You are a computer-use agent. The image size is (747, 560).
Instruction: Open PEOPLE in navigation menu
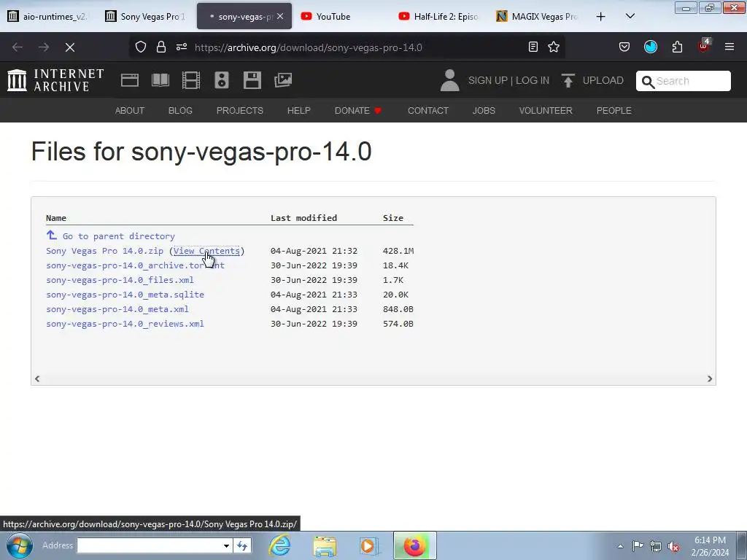[x=614, y=111]
